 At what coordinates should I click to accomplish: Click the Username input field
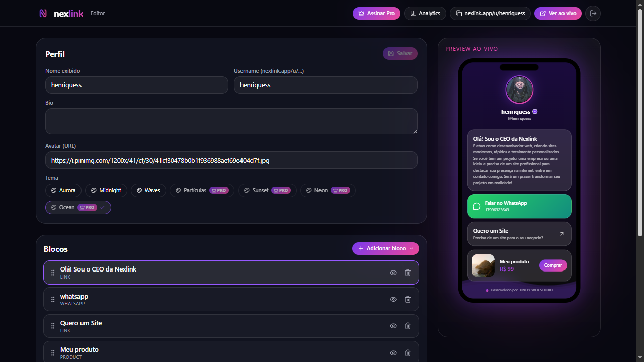[326, 85]
